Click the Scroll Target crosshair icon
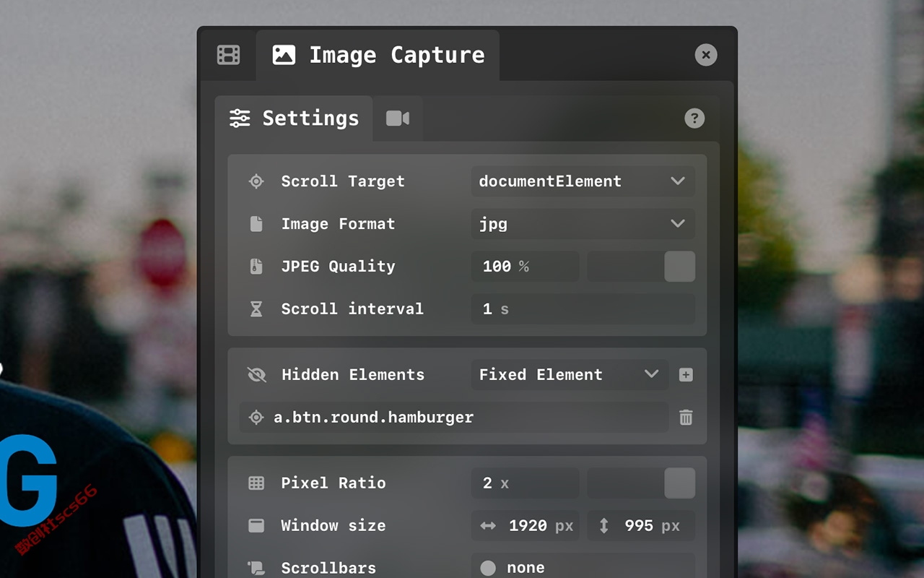 (x=256, y=181)
